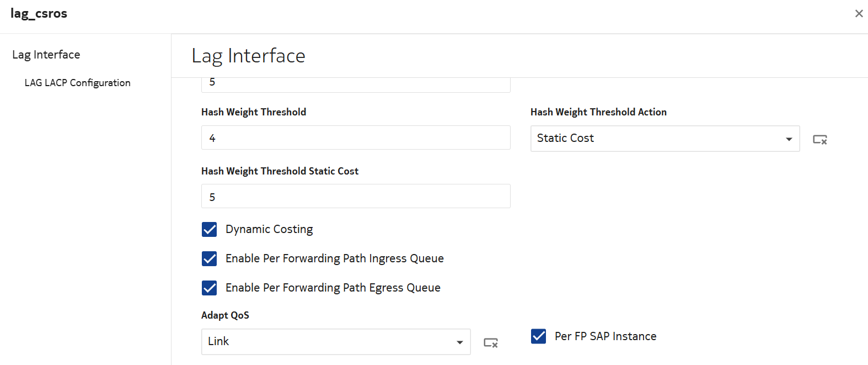Click the Per FP SAP Instance label
Viewport: 868px width, 365px height.
click(606, 336)
